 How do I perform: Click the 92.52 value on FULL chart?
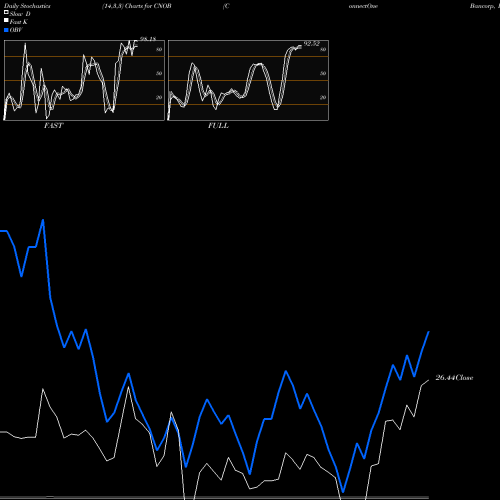[x=312, y=44]
